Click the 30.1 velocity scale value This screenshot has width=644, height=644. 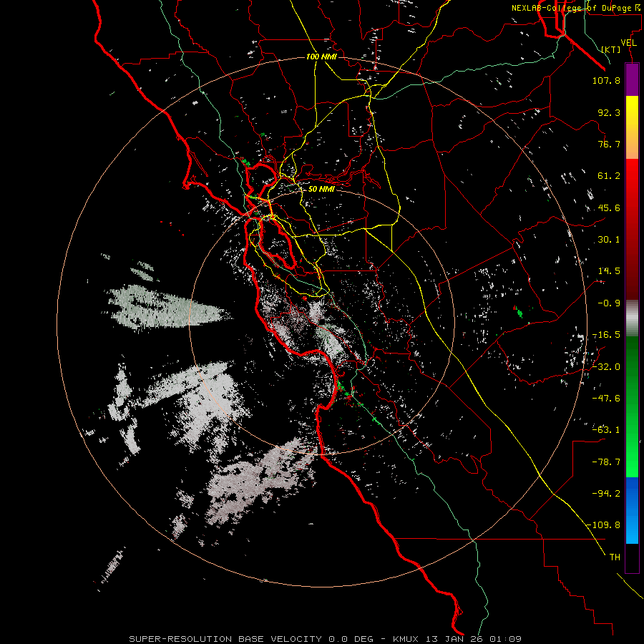[609, 240]
